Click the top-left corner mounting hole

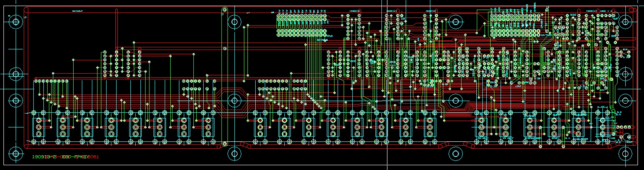pos(16,21)
